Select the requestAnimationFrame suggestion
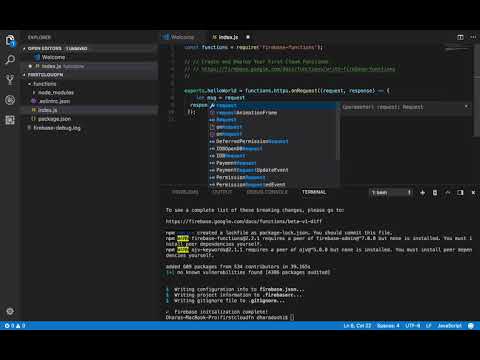 [x=273, y=113]
